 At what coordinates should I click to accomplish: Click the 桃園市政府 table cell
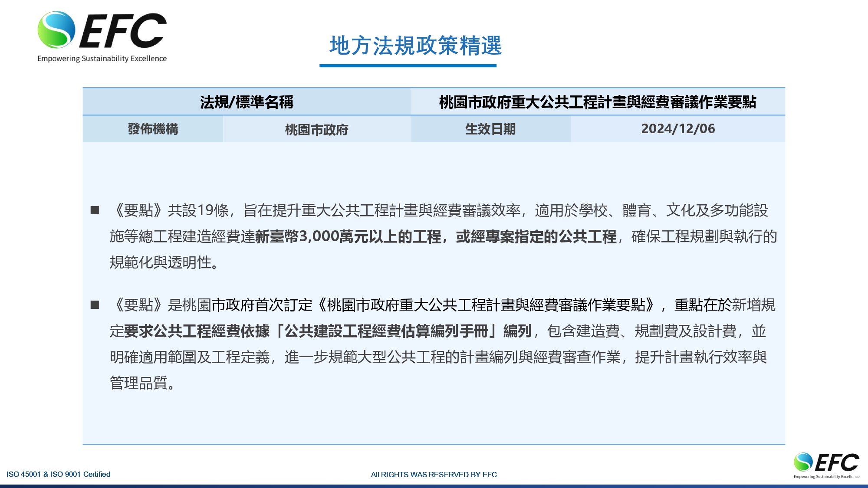click(x=316, y=129)
